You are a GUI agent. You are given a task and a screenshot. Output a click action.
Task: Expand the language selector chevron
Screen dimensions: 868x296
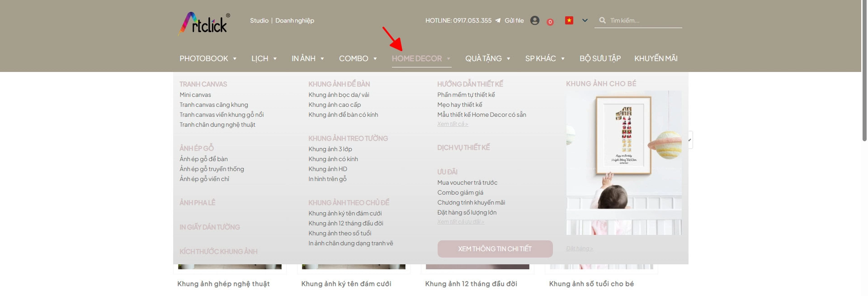click(585, 20)
